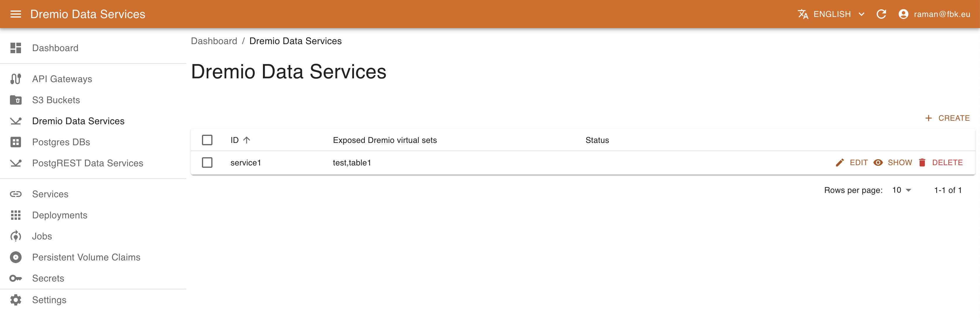This screenshot has height=318, width=980.
Task: Click the S3 Buckets sidebar icon
Action: 16,100
